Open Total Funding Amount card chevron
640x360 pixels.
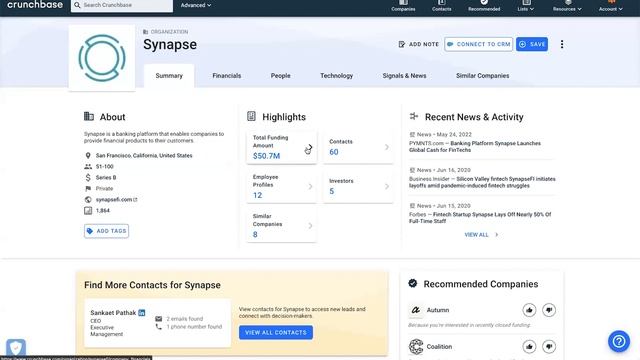[x=310, y=147]
